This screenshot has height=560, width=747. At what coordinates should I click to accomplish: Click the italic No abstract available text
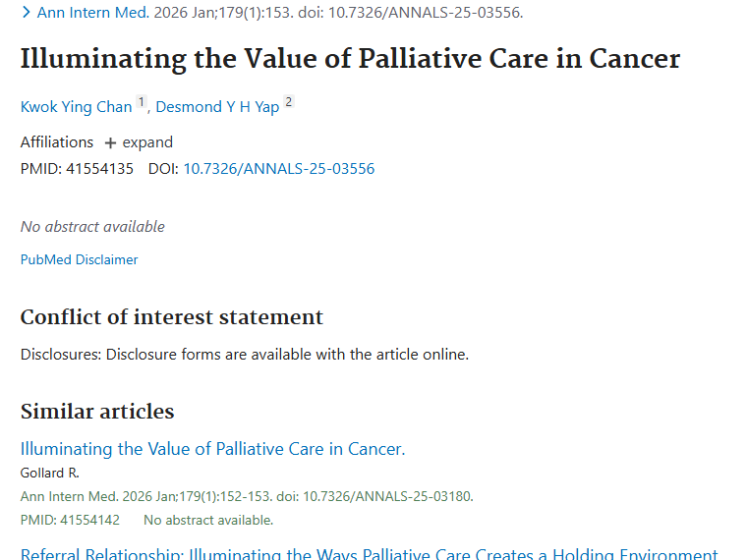92,226
